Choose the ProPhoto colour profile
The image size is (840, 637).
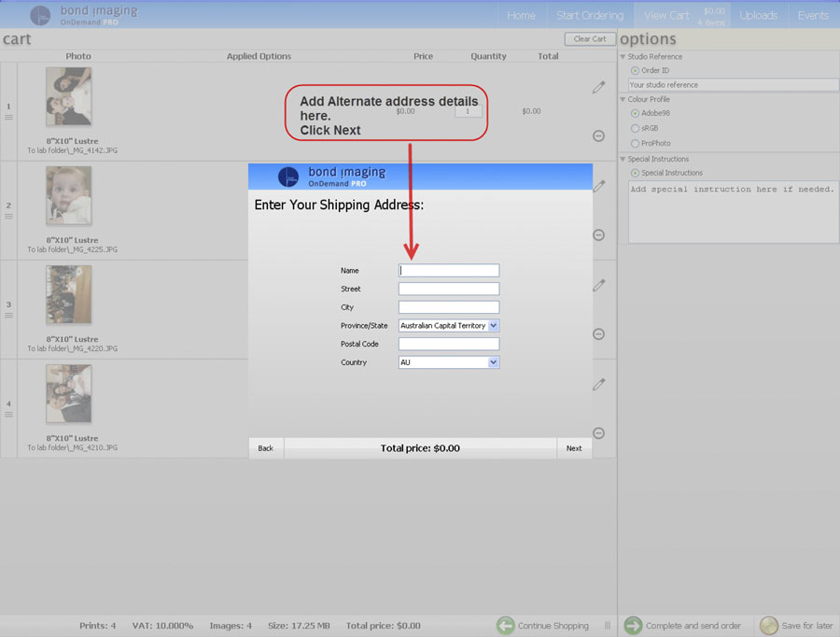click(635, 143)
